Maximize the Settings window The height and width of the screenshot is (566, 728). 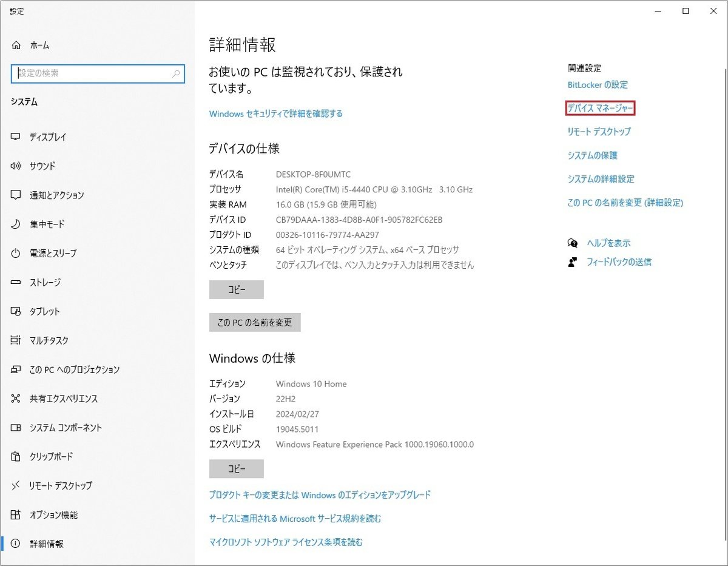point(686,11)
